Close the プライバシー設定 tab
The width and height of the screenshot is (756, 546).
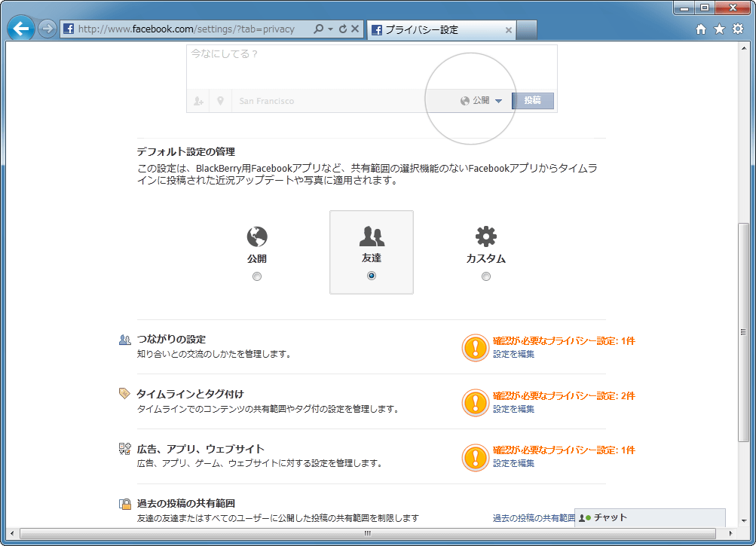click(x=508, y=30)
